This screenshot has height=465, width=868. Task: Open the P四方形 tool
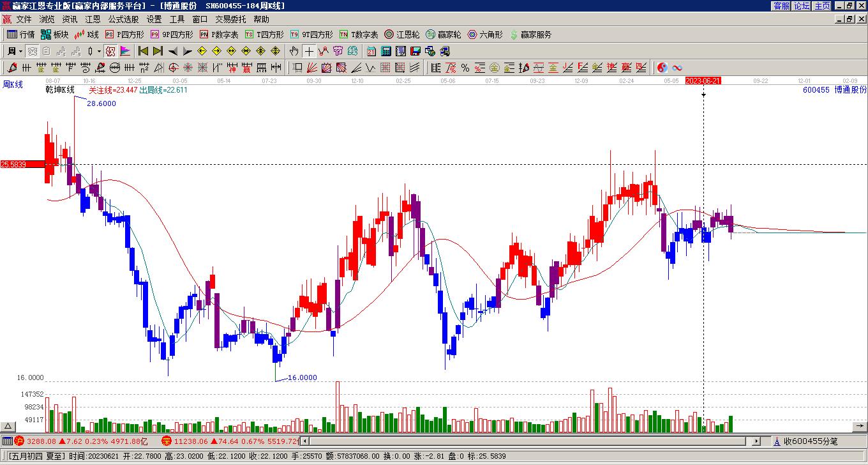[x=124, y=34]
